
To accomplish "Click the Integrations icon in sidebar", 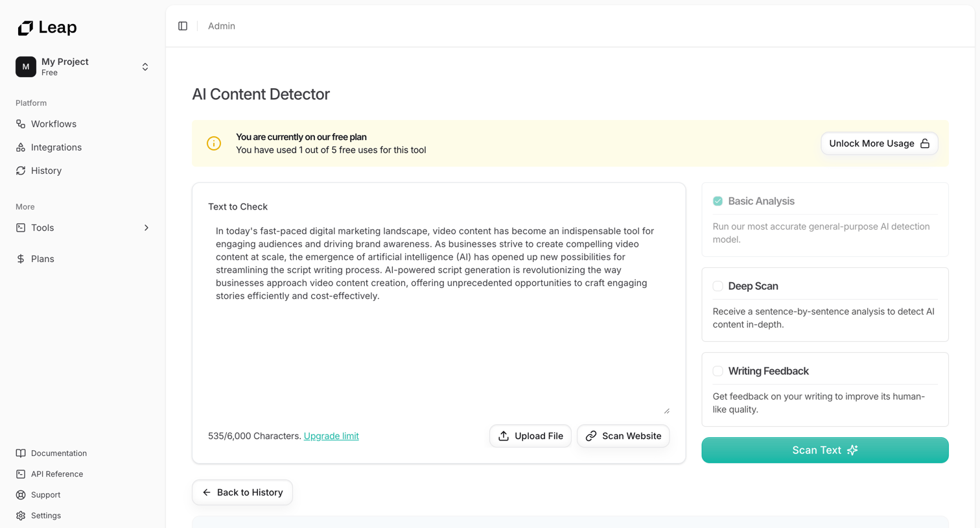I will pyautogui.click(x=21, y=147).
